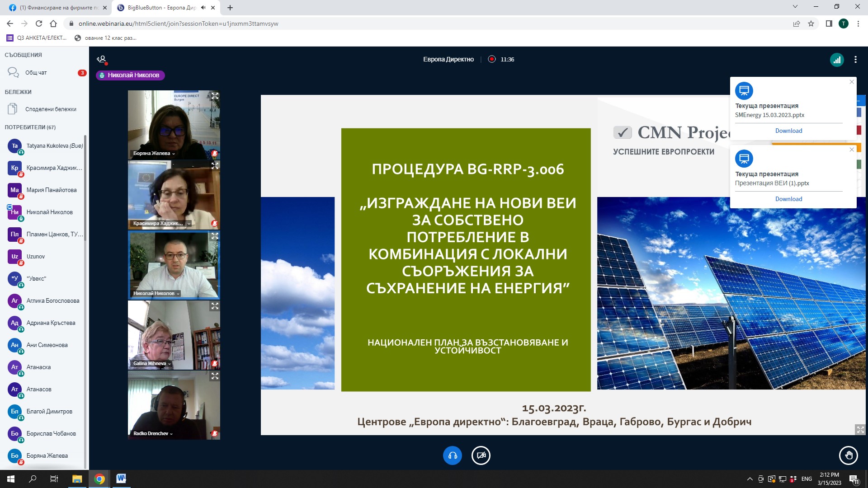The width and height of the screenshot is (868, 488).
Task: Mute the BigBlueButton tab audio icon
Action: 203,8
